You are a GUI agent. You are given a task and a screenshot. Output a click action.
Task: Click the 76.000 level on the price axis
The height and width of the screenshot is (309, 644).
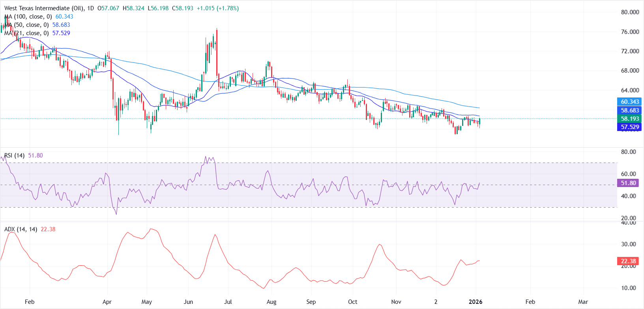coord(630,32)
